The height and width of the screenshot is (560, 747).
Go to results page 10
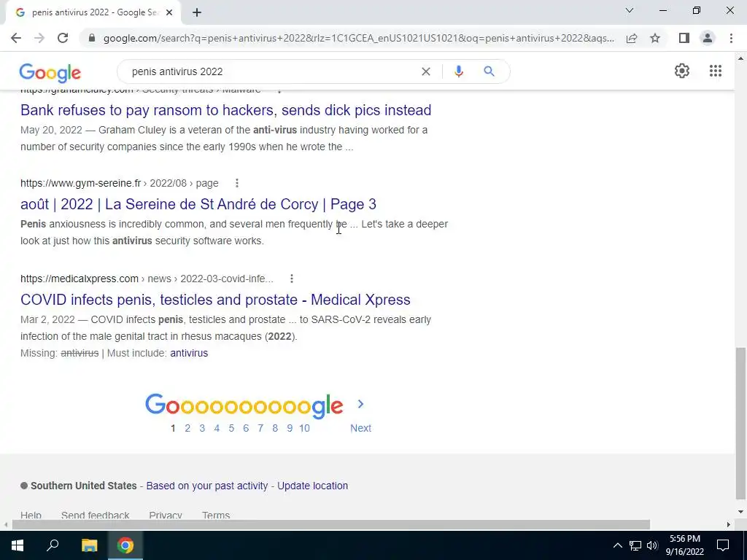[x=304, y=428]
